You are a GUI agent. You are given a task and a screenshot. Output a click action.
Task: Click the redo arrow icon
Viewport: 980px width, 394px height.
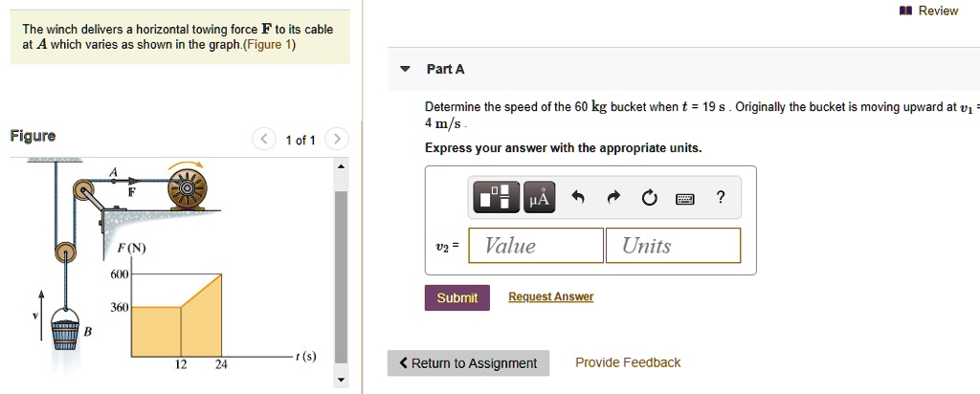point(613,198)
